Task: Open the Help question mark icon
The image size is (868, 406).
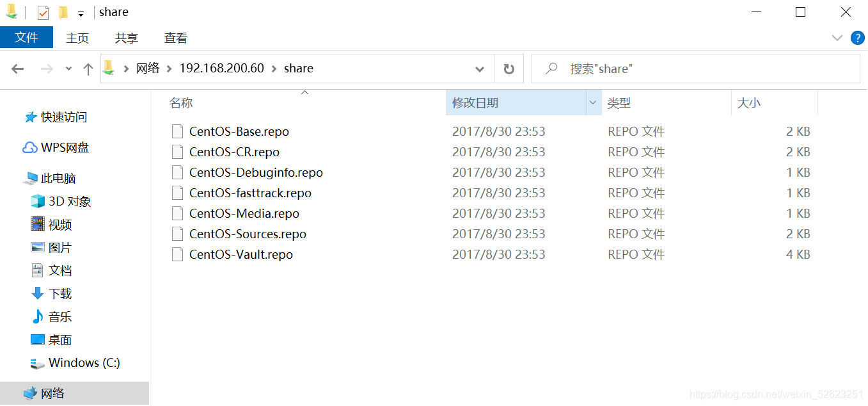Action: [857, 38]
